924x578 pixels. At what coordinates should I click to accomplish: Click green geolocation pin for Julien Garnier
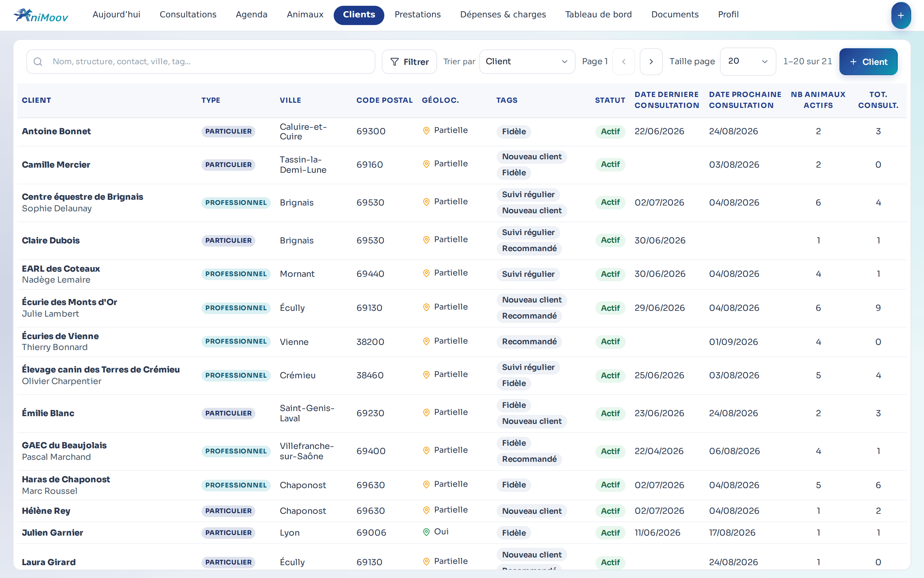[426, 532]
